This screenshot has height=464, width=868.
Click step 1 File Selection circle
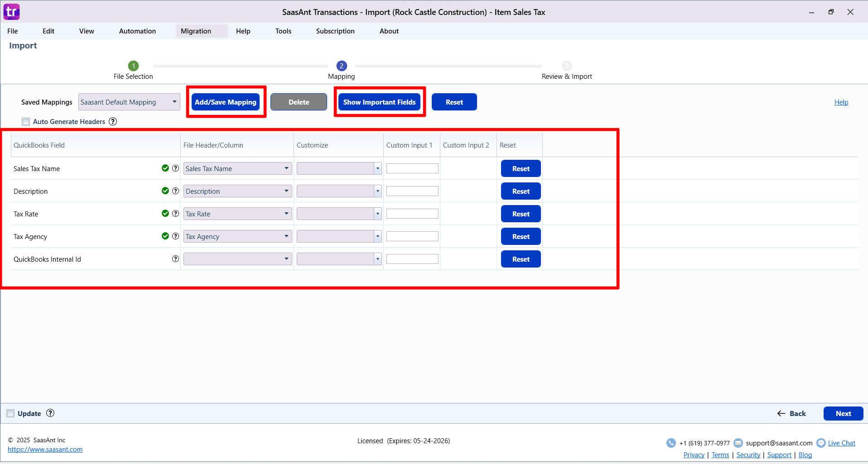(133, 66)
